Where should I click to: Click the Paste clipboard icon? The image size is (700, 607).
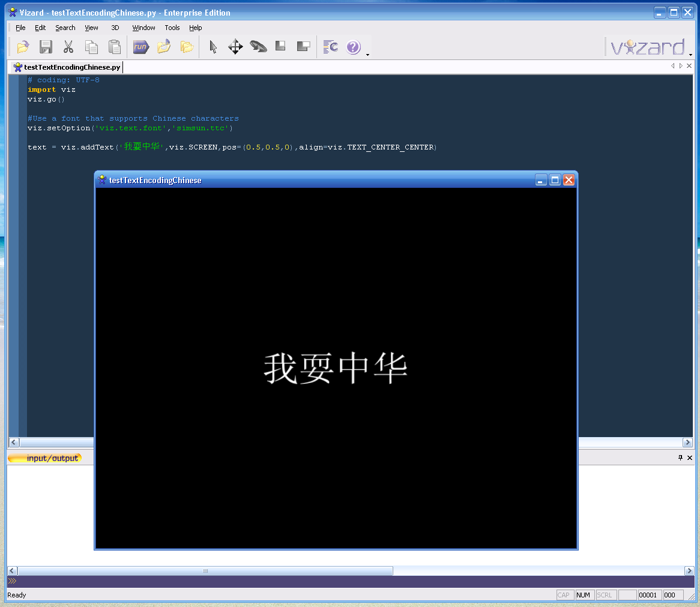114,47
